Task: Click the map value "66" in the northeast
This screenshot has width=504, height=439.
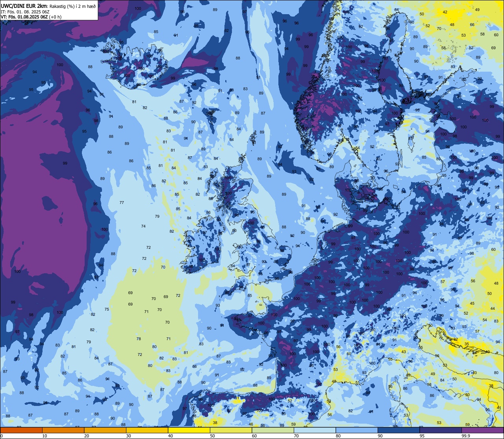Action: tap(472, 25)
